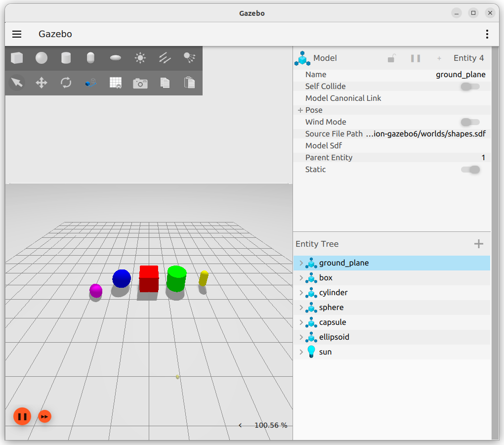Activate the select mode arrow tool
Image resolution: width=504 pixels, height=445 pixels.
tap(17, 83)
